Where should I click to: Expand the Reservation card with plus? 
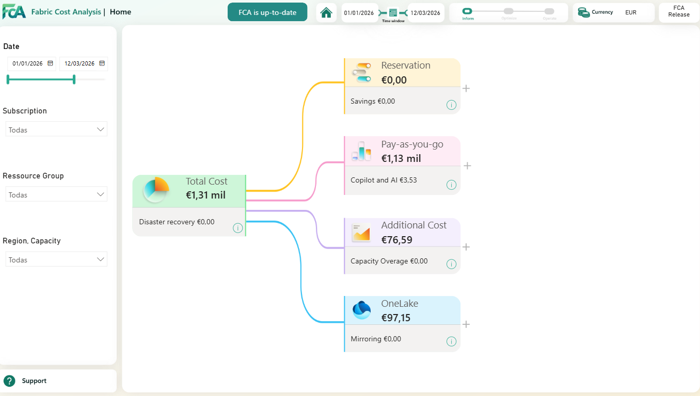pyautogui.click(x=466, y=88)
